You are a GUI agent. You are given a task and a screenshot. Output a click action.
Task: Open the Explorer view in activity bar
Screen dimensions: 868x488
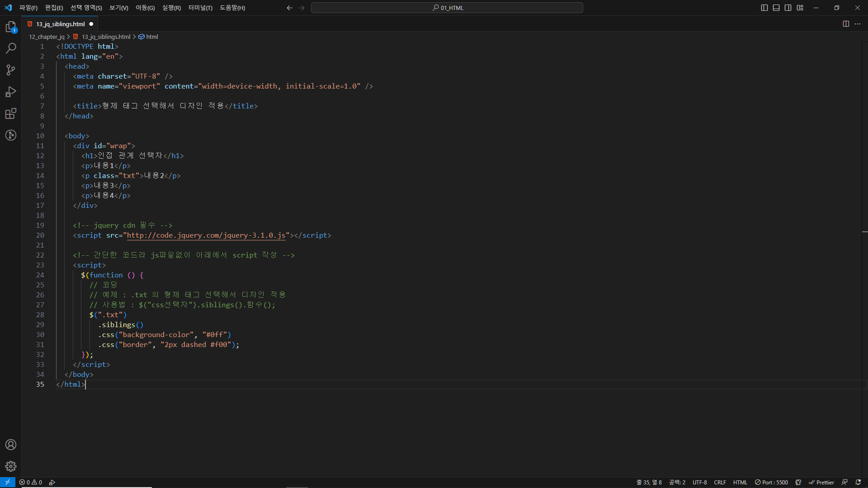pos(11,27)
